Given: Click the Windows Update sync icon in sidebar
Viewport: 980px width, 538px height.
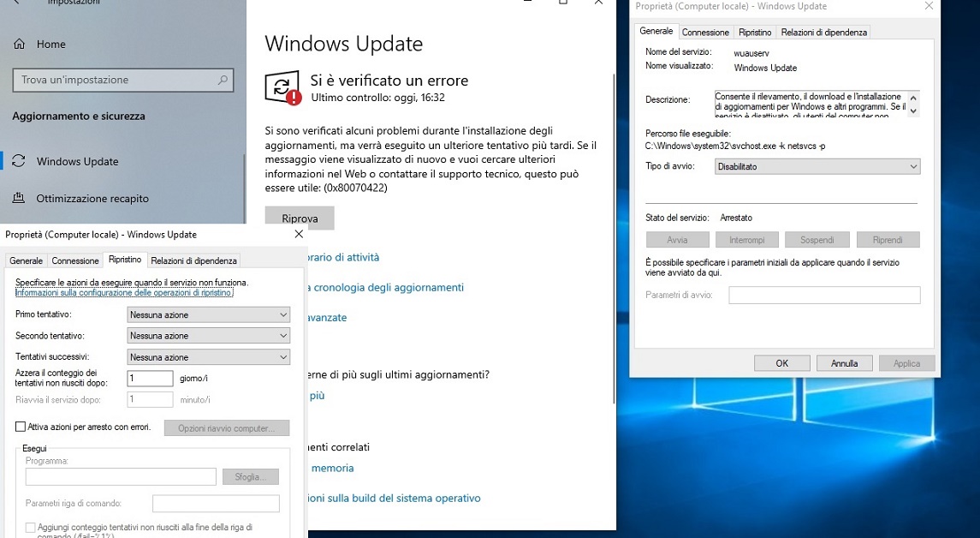Looking at the screenshot, I should pos(19,161).
